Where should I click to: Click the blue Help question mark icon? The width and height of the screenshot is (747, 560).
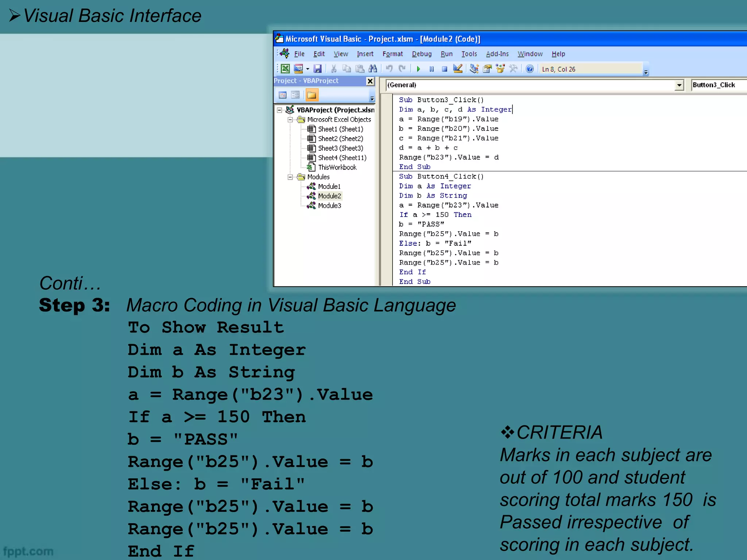point(530,69)
